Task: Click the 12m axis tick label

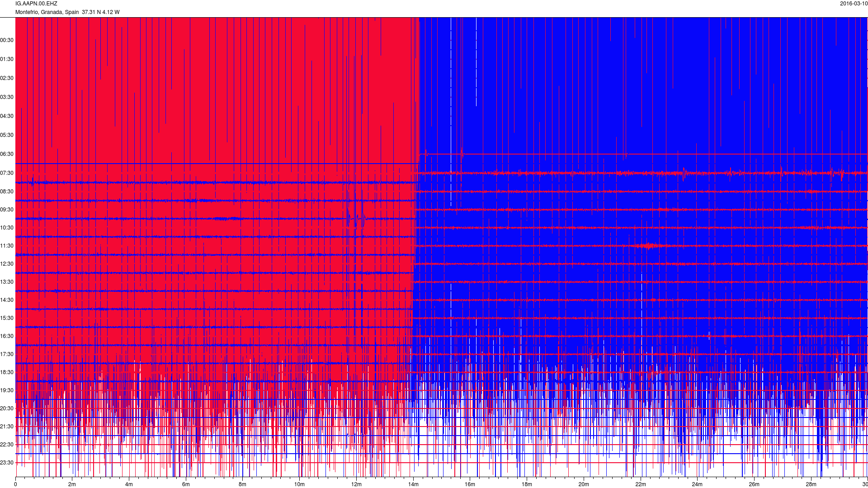Action: (356, 484)
